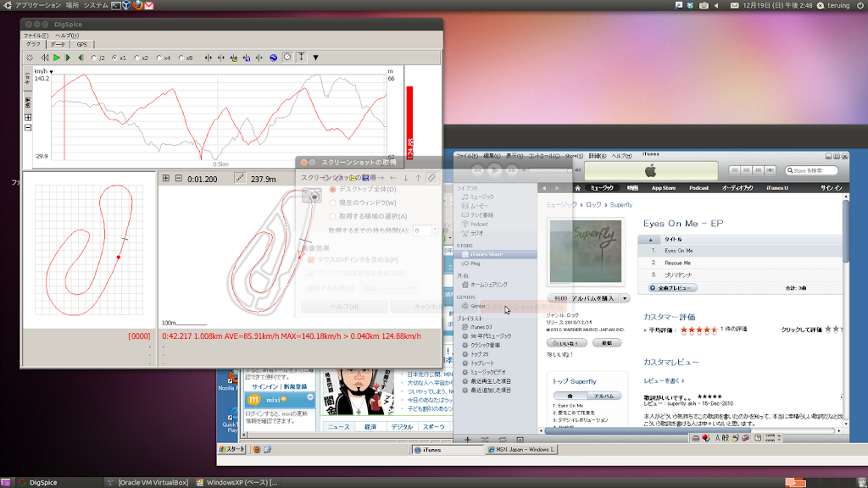
Task: Click home icon in iTunes Store bar
Action: (x=577, y=188)
